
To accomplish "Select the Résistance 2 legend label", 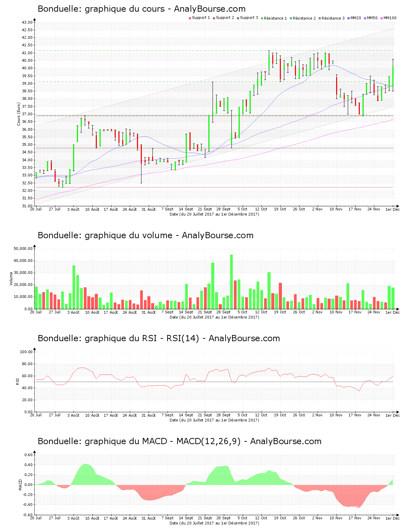I will coord(304,18).
